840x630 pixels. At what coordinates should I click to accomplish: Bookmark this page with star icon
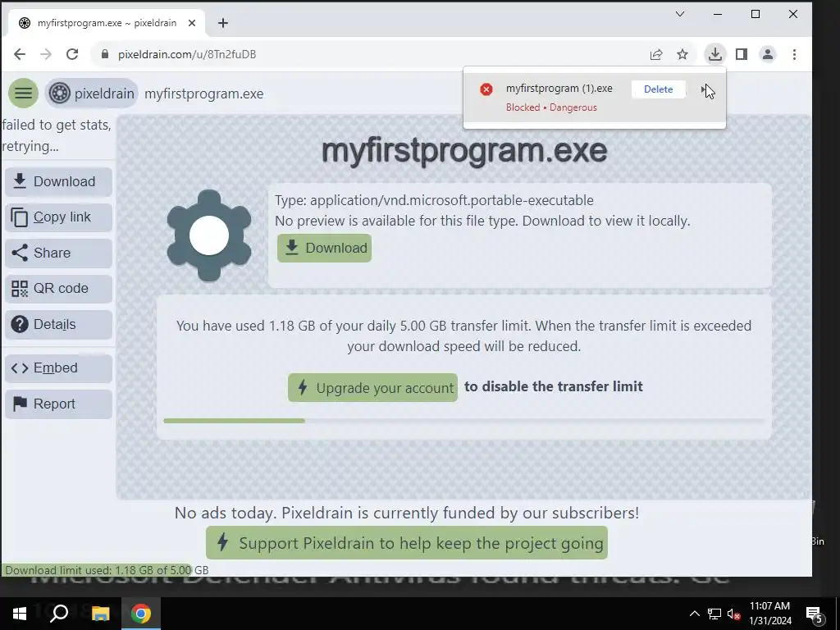pos(682,54)
